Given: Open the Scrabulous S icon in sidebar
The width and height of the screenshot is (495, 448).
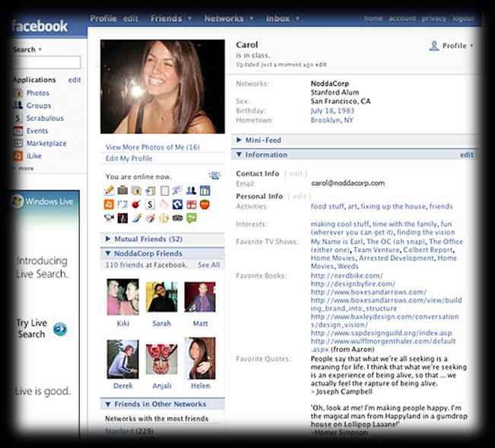Looking at the screenshot, I should 18,118.
